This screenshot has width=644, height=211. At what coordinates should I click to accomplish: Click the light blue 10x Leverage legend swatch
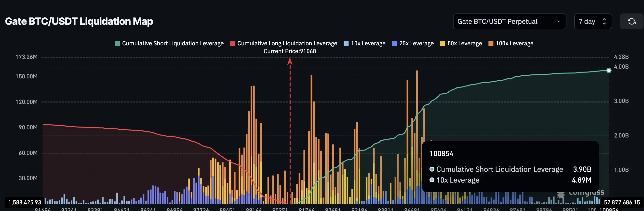tap(346, 44)
